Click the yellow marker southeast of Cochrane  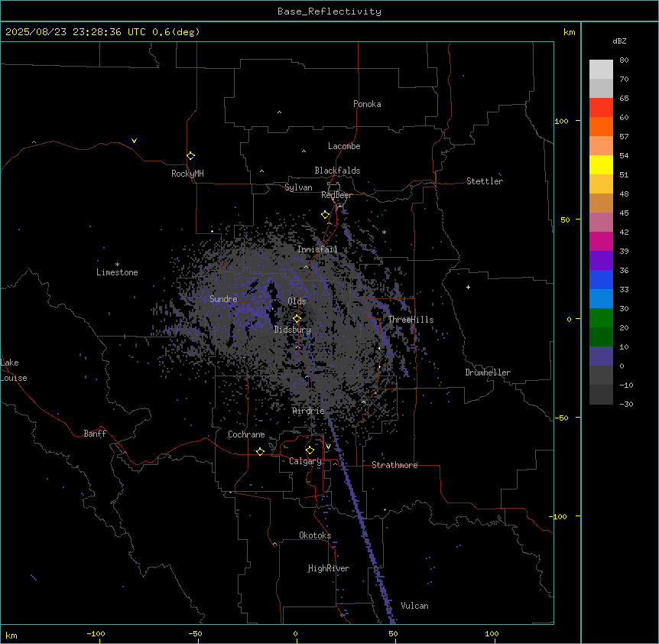click(x=260, y=451)
